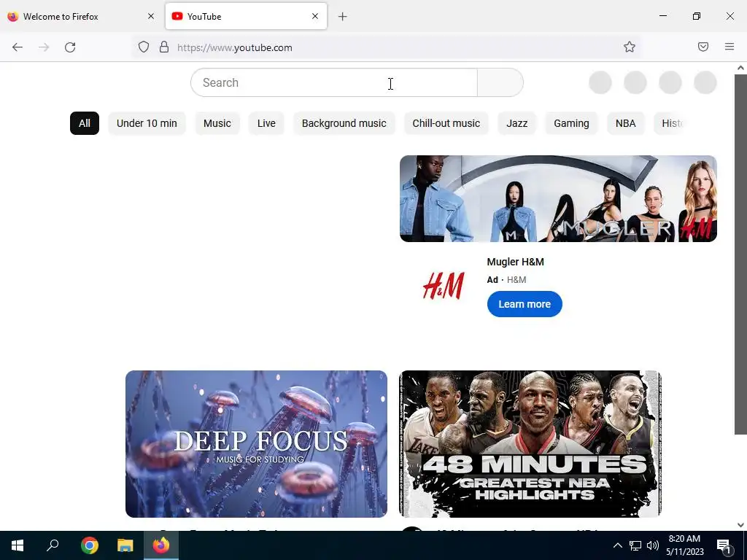Screen dimensions: 747x560
Task: Select the All filter chip
Action: (85, 123)
